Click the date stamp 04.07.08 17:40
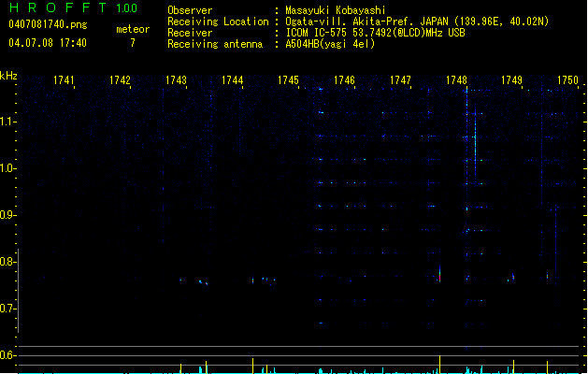 (x=48, y=43)
